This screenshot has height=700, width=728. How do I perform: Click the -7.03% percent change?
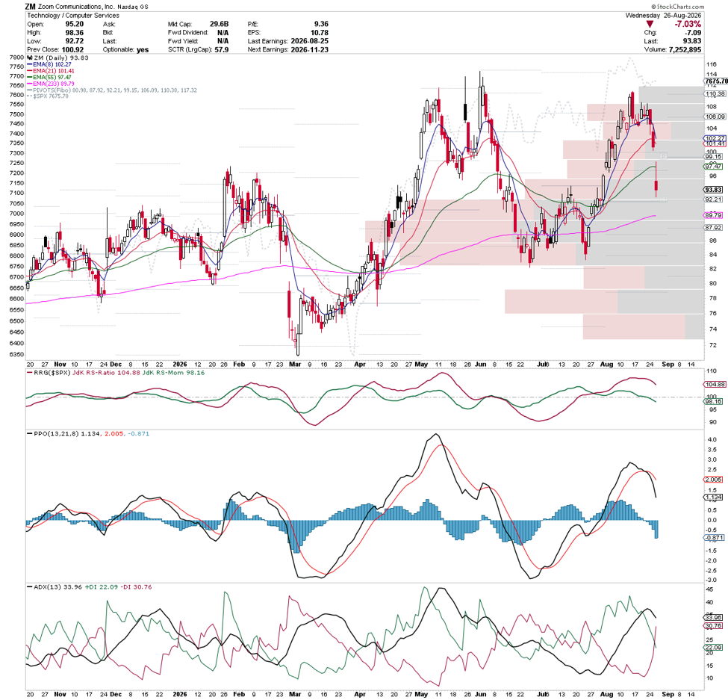click(688, 24)
